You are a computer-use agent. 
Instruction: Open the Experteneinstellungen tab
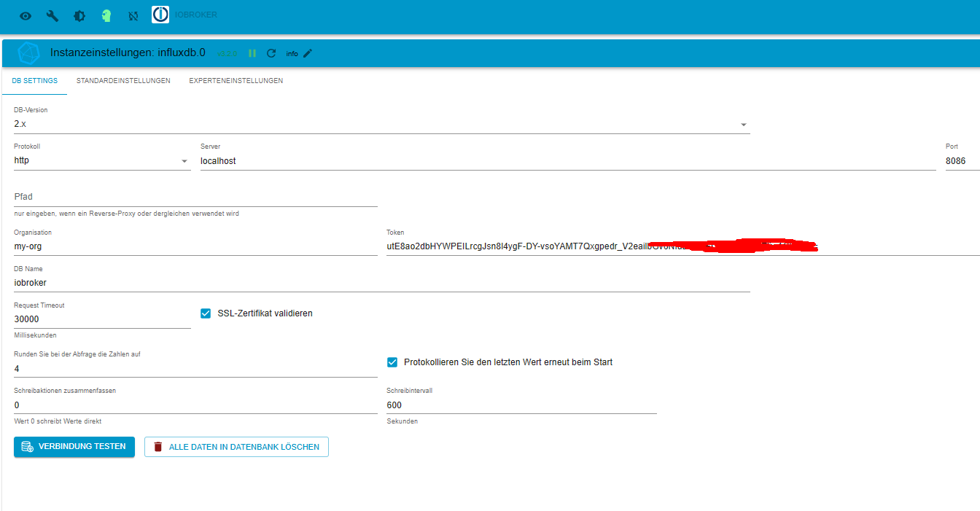tap(236, 81)
